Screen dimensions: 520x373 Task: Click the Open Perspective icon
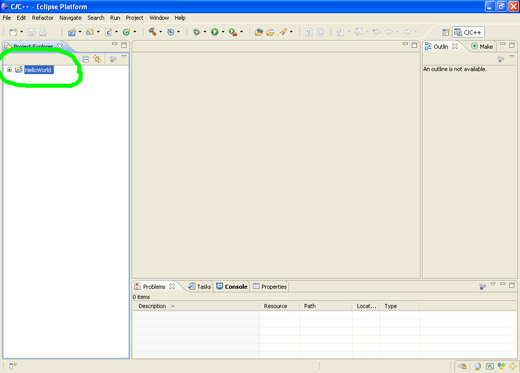[x=446, y=32]
